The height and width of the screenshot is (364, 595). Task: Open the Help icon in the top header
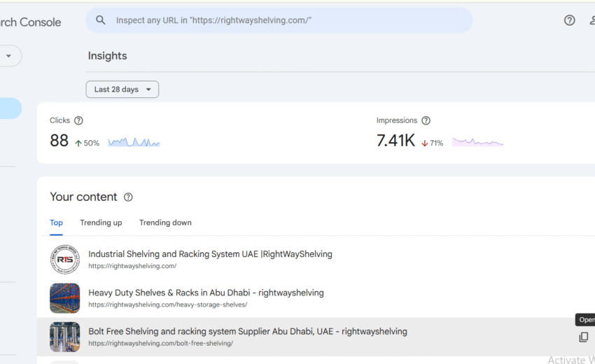(x=570, y=20)
